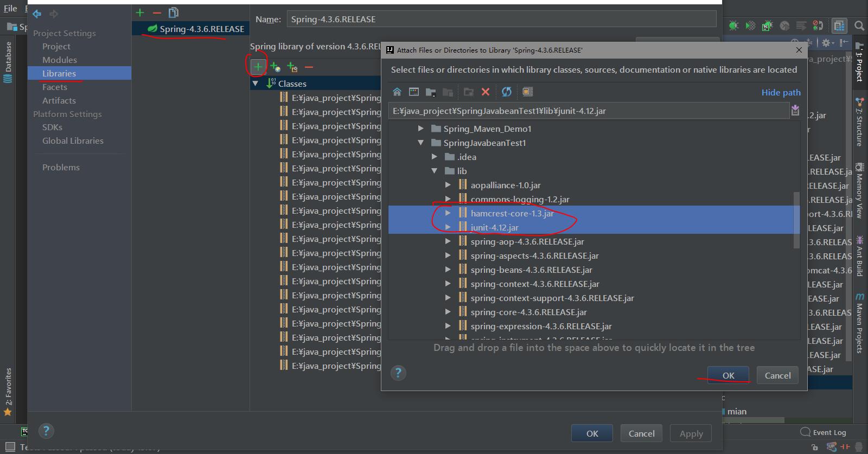
Task: Select commons-logging-1.2.jar in tree
Action: [x=520, y=199]
